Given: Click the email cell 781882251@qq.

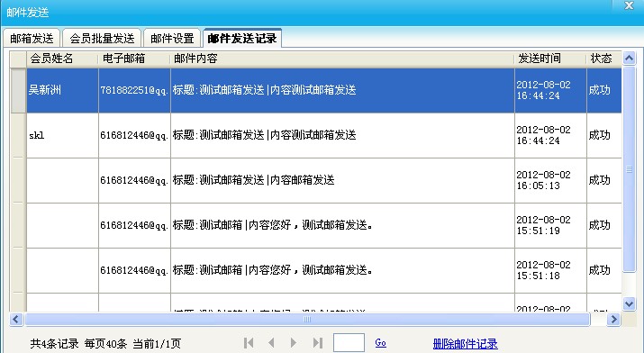Looking at the screenshot, I should click(134, 90).
